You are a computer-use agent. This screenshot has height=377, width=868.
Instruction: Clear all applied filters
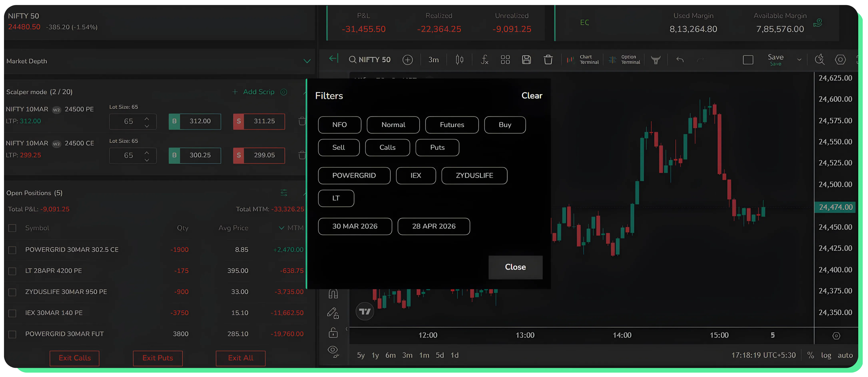click(532, 96)
